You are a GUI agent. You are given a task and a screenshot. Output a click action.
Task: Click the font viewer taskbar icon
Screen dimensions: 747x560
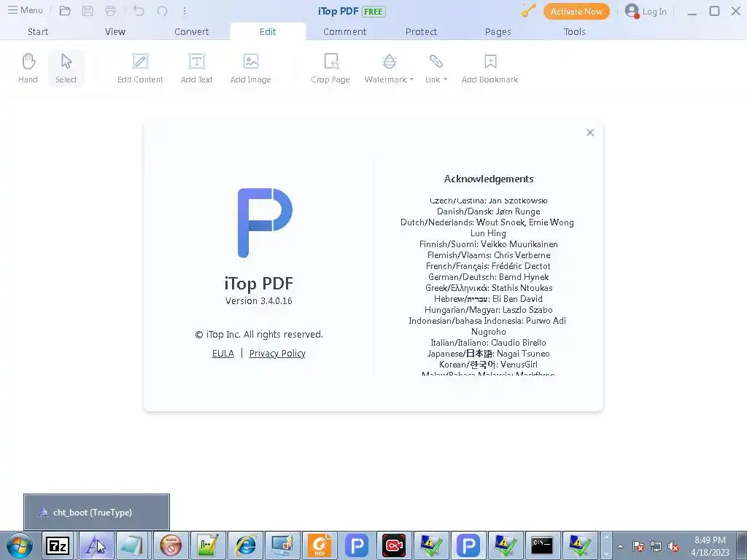[x=96, y=545]
